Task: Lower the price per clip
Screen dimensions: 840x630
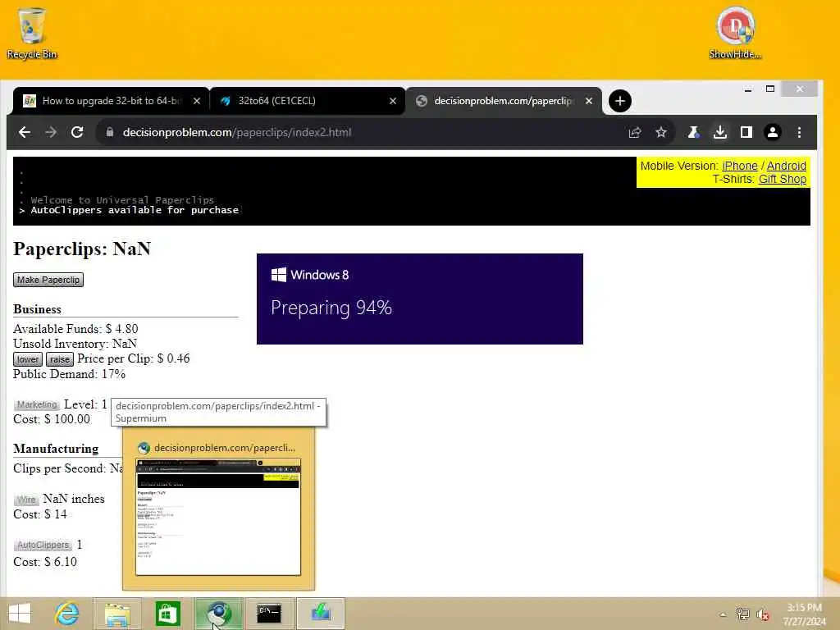Action: click(27, 359)
